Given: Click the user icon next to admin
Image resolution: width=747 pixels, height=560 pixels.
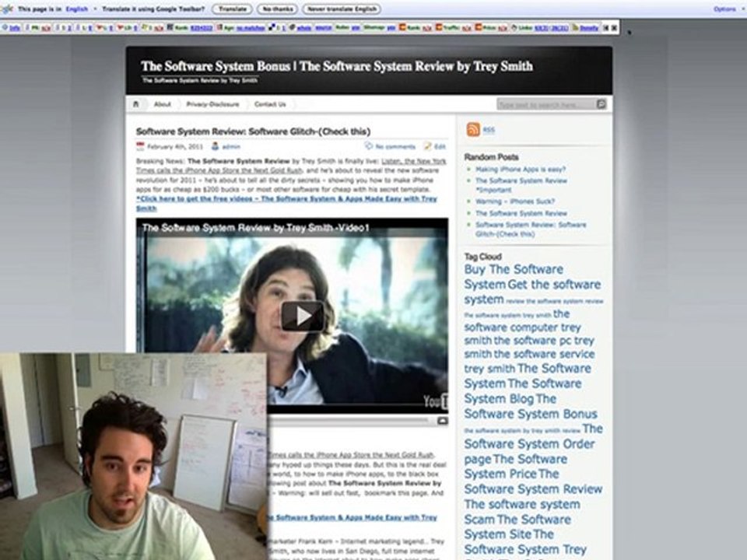Looking at the screenshot, I should (216, 146).
